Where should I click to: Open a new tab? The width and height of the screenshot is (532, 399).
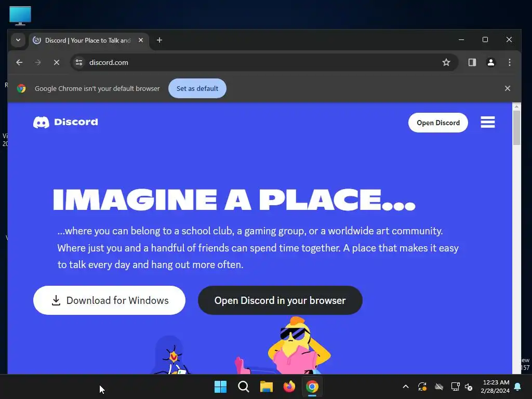[x=159, y=41]
